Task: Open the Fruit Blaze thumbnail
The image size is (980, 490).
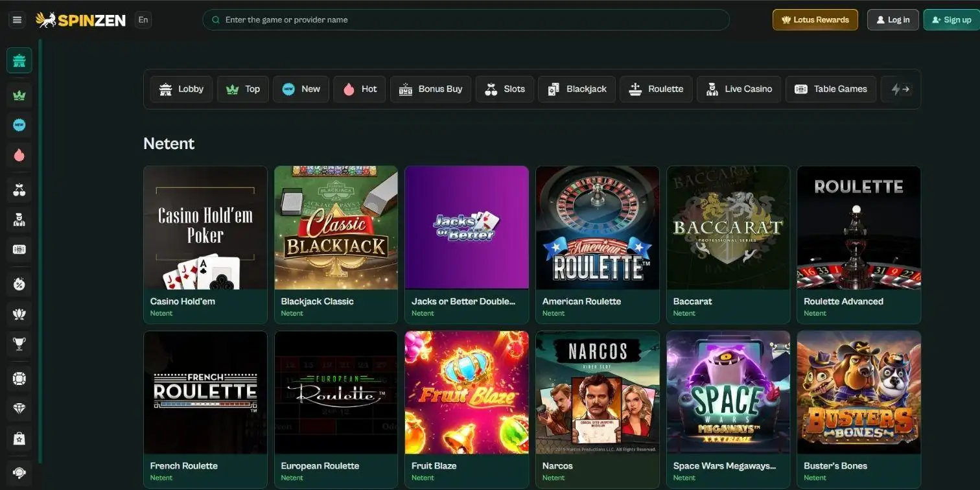Action: pyautogui.click(x=467, y=393)
